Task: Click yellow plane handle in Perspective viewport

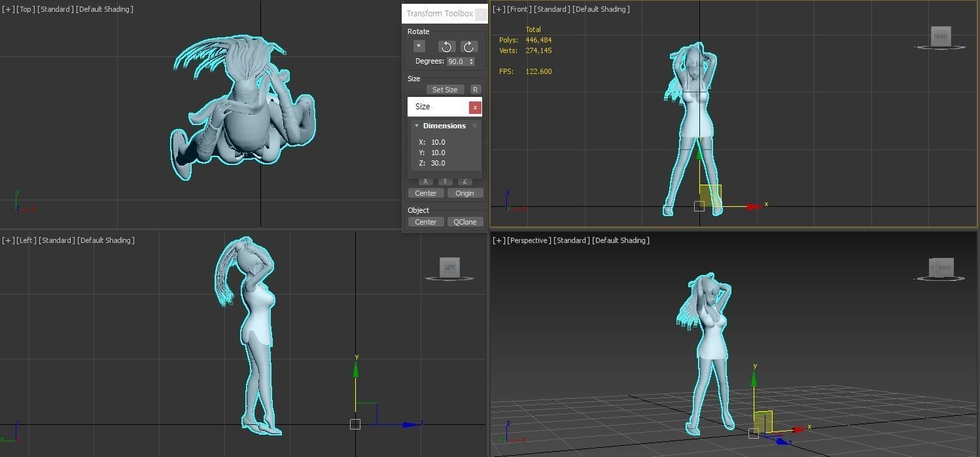Action: point(763,422)
